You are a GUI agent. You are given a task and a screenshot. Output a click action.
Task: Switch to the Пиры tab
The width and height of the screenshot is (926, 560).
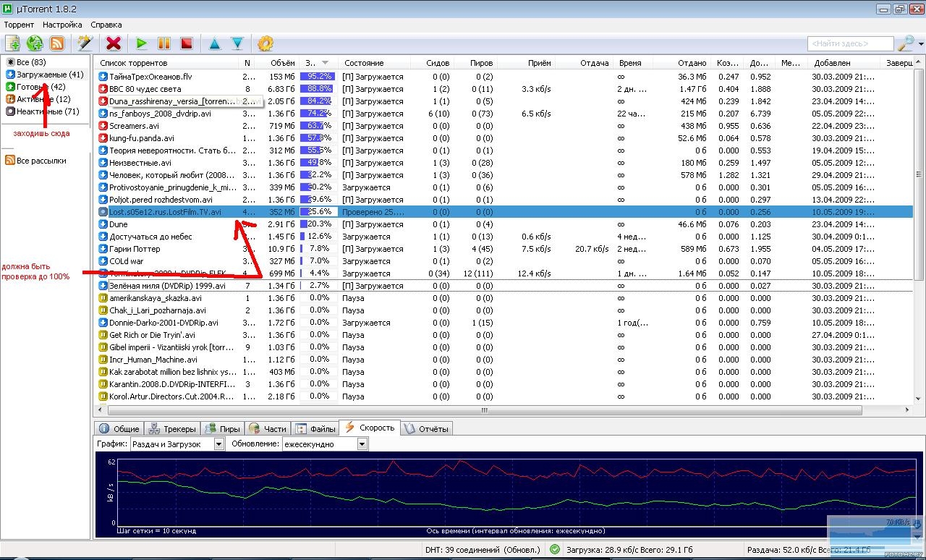point(223,428)
